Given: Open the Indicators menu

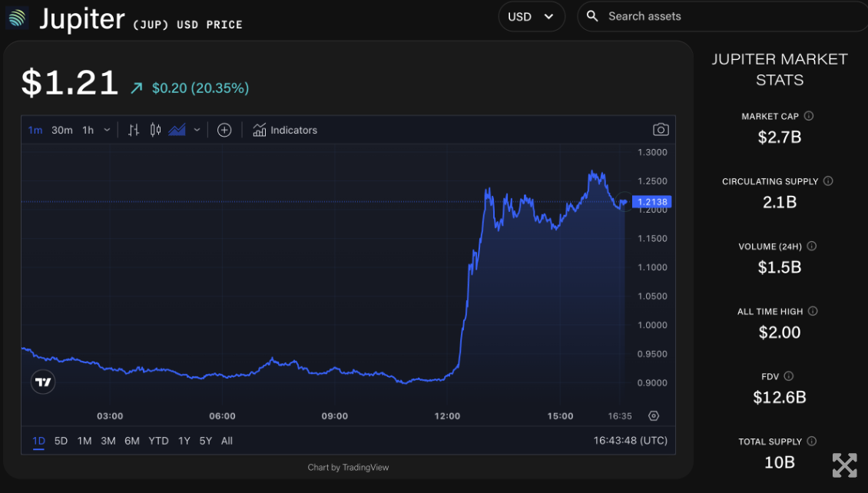Looking at the screenshot, I should tap(285, 130).
